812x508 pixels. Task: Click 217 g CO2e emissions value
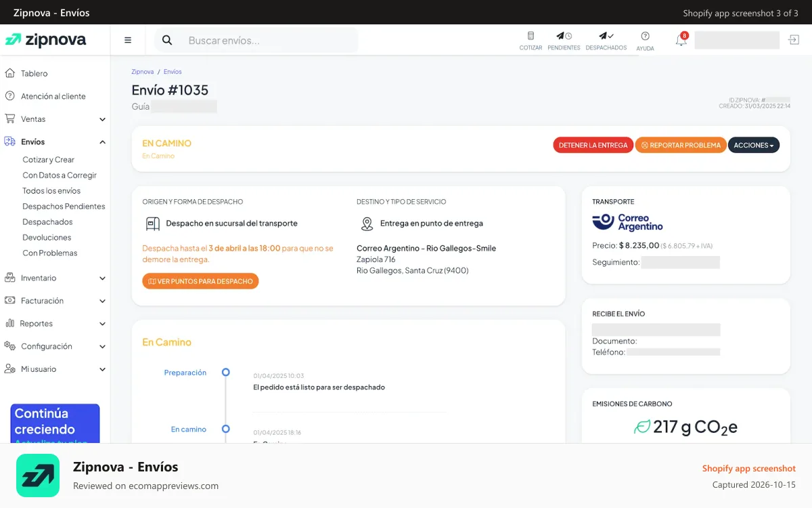[695, 427]
